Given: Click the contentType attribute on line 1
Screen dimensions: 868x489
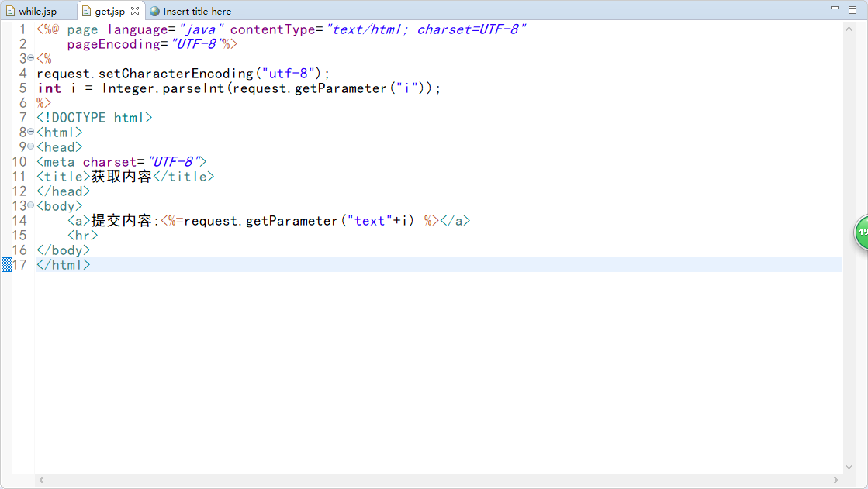Looking at the screenshot, I should 378,29.
